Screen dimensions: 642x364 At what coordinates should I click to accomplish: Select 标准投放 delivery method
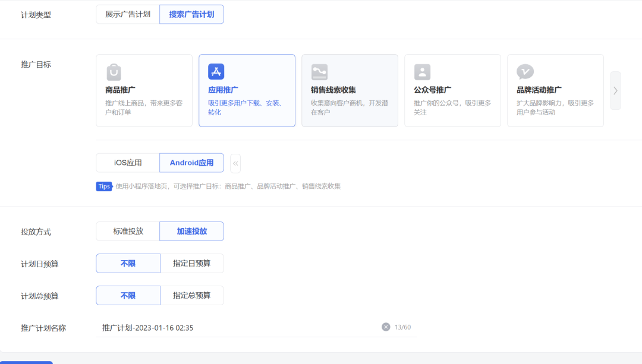coord(127,231)
